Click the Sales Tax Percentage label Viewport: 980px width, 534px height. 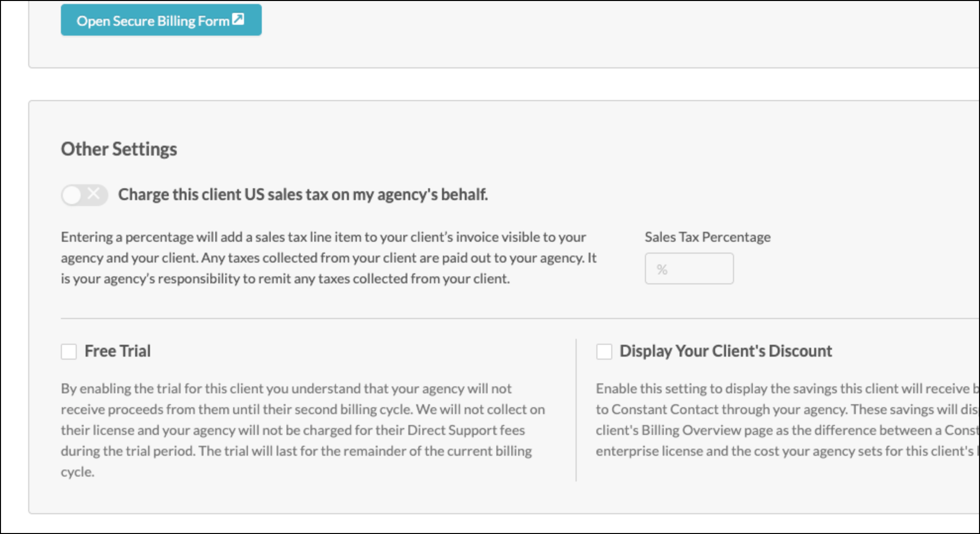click(707, 237)
